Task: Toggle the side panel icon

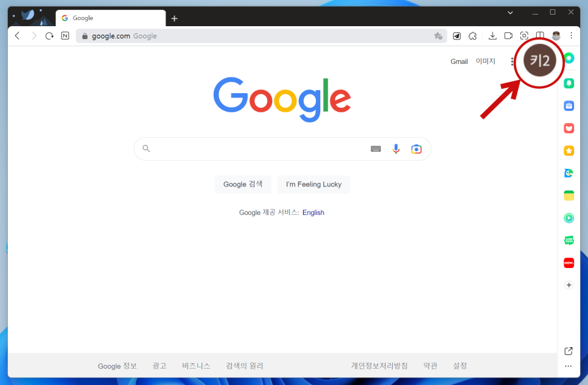Action: tap(540, 36)
